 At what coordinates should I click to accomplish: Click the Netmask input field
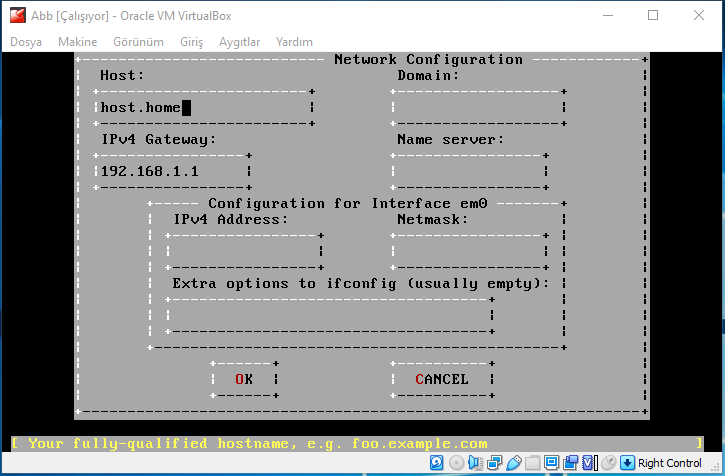click(469, 251)
